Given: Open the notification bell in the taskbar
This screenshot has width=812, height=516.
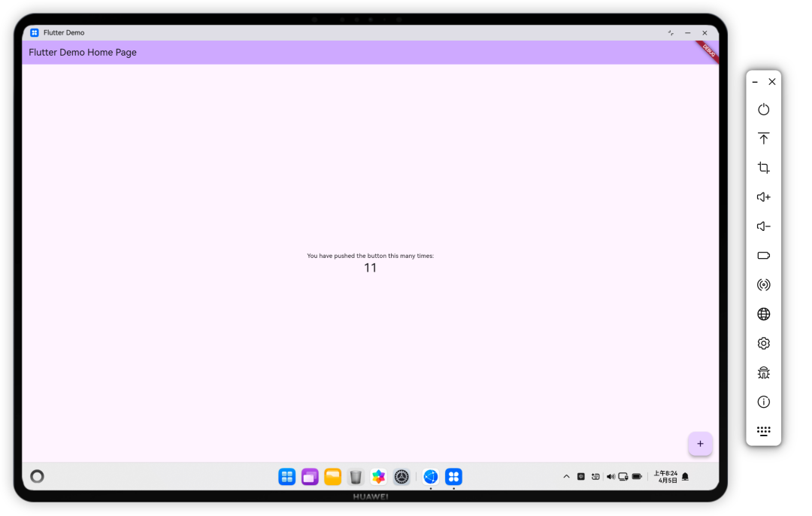Looking at the screenshot, I should [685, 476].
